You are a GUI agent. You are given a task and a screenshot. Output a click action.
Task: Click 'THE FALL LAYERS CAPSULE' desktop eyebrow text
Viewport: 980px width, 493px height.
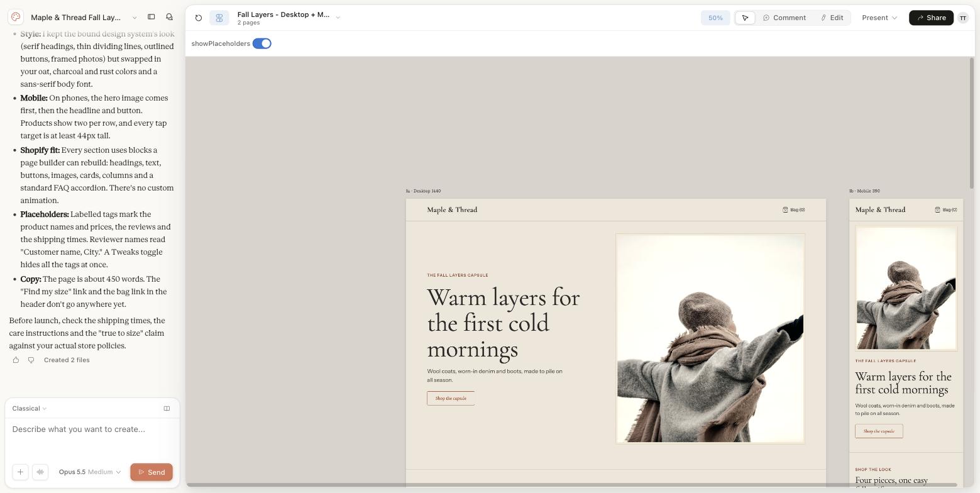click(x=458, y=275)
